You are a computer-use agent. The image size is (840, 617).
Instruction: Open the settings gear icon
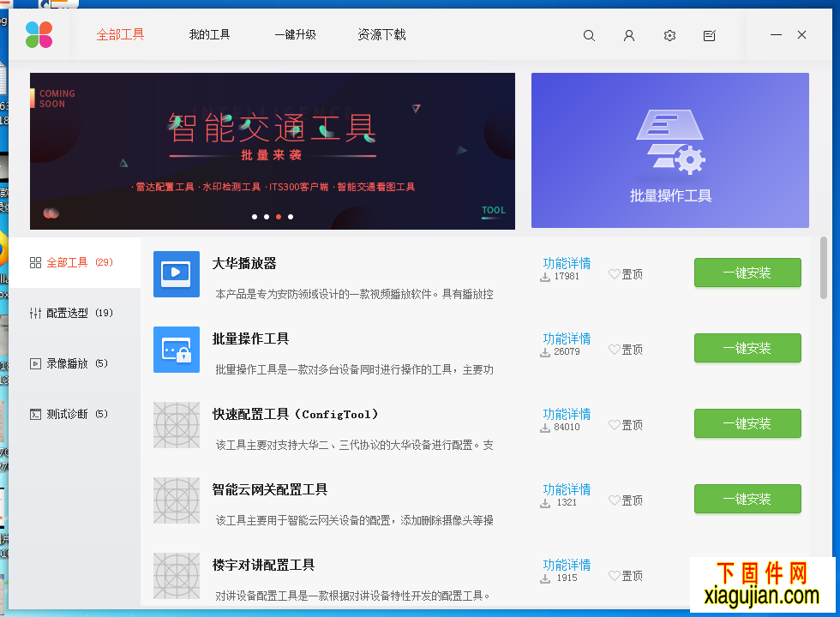click(669, 36)
